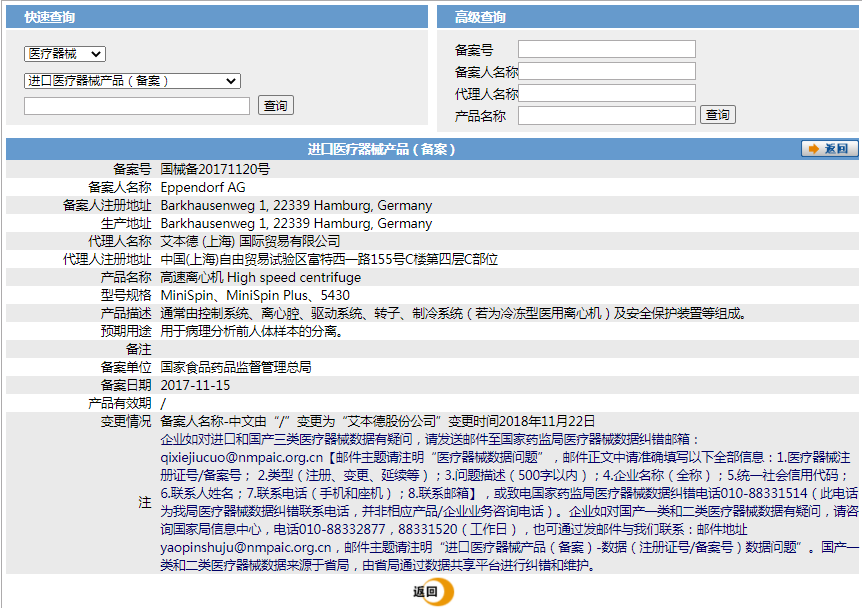Click the 备案日期 value 2017-11-15
862x608 pixels.
[195, 385]
